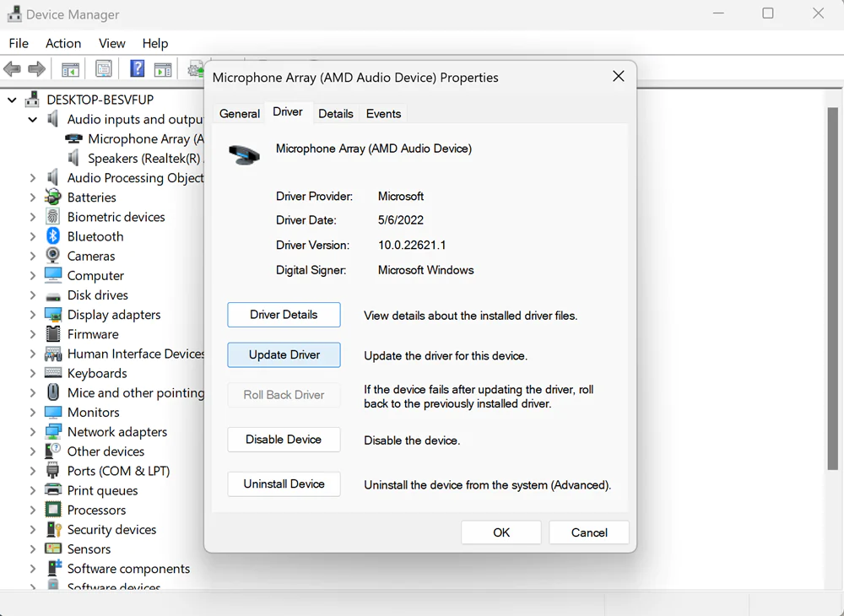Click the microphone device icon in Properties dialog
Screen dimensions: 844x616
[244, 155]
